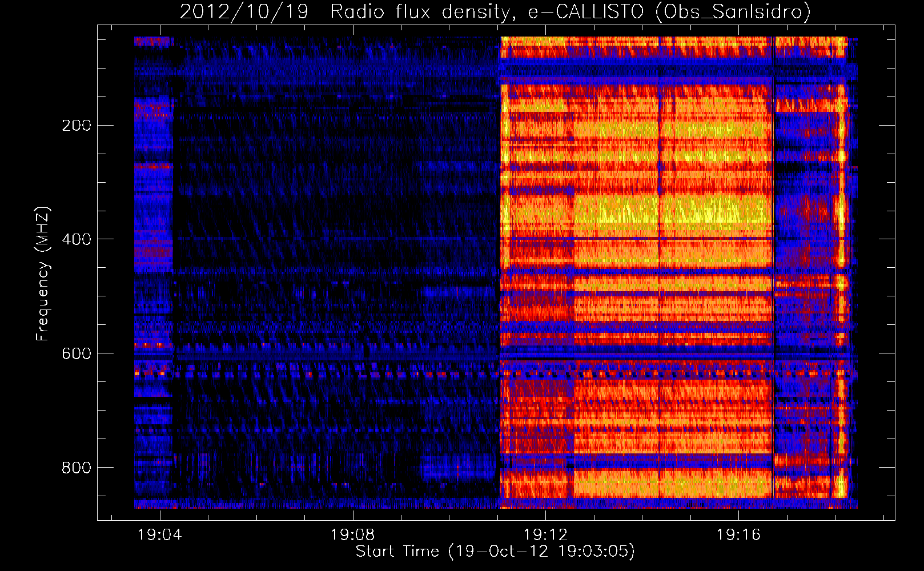924x571 pixels.
Task: Click the 'Start Time (19-Oct-12 19:03:05)' label
Action: click(495, 552)
